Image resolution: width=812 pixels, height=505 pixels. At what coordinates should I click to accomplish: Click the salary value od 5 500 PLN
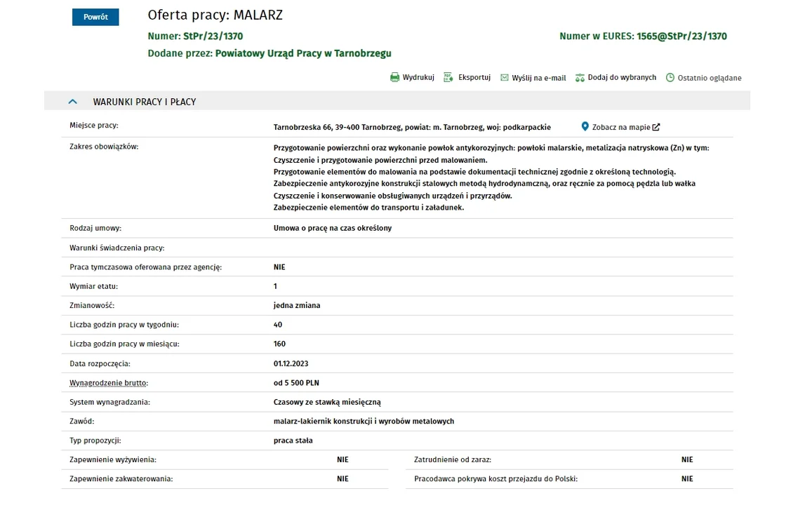point(296,383)
